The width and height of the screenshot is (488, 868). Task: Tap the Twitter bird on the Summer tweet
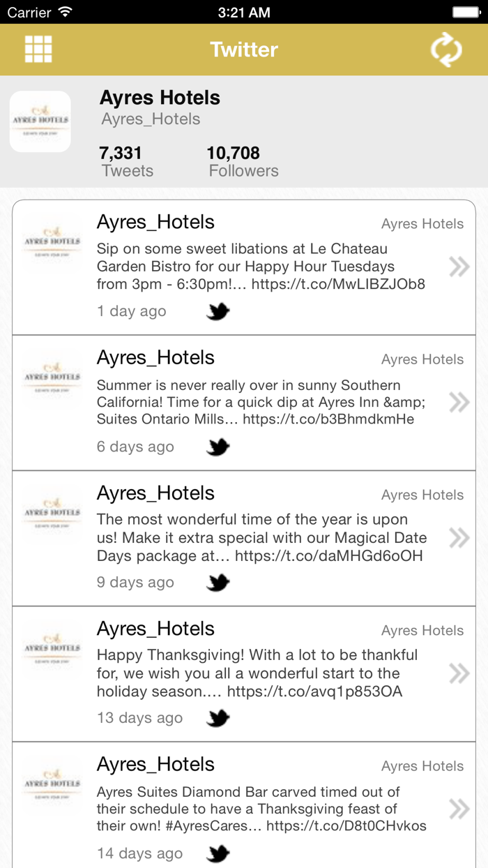coord(217,447)
